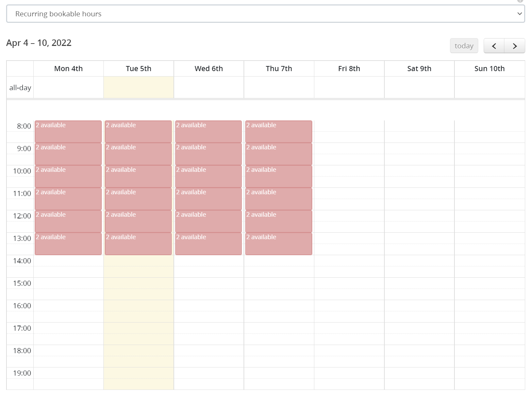Open the Recurring bookable hours dropdown
Image resolution: width=532 pixels, height=395 pixels.
coord(265,14)
